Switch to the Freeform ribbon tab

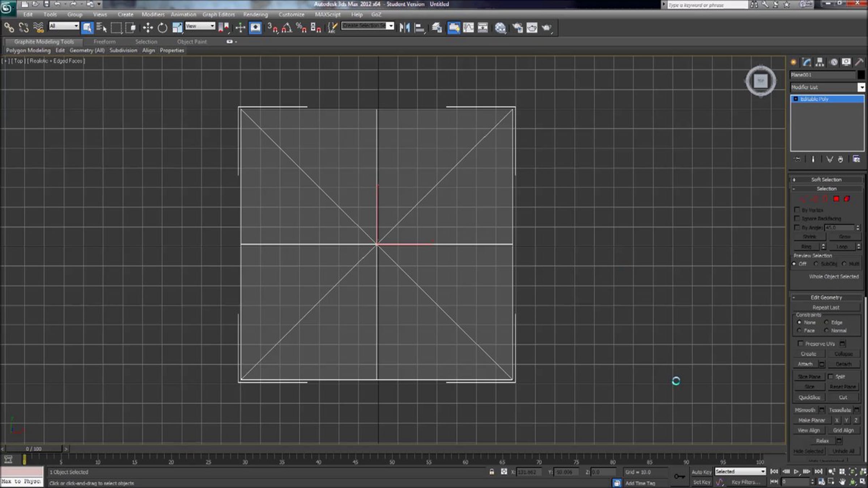click(105, 42)
